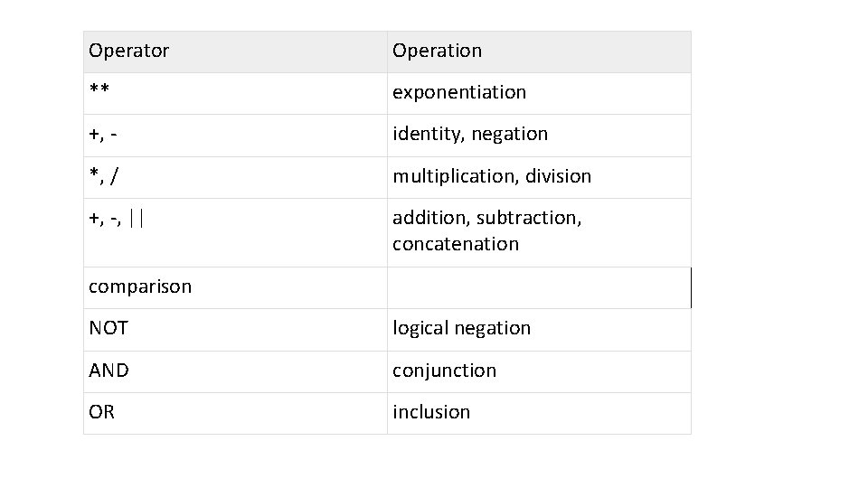Select the "logical negation" text

[x=461, y=328]
